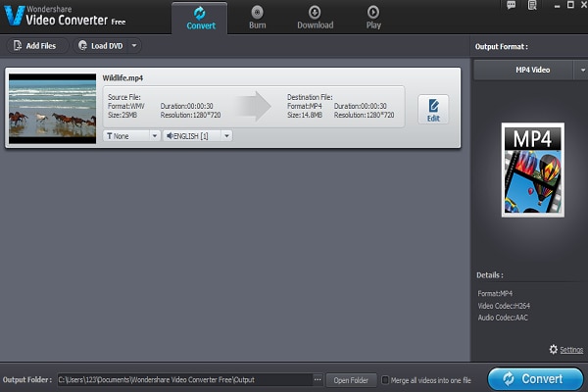This screenshot has width=588, height=392.
Task: Edit the Wildlife.mp4 video
Action: pyautogui.click(x=433, y=109)
